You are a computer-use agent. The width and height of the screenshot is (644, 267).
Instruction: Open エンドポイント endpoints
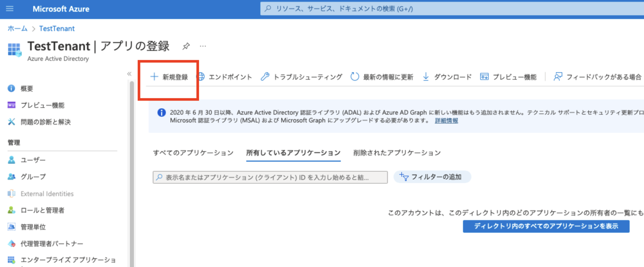click(x=224, y=77)
